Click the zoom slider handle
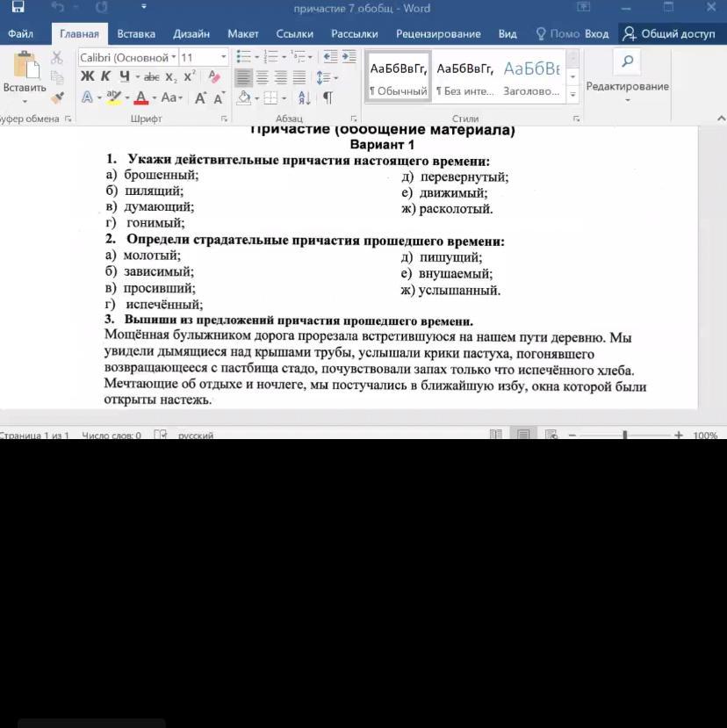The height and width of the screenshot is (728, 727). click(625, 435)
